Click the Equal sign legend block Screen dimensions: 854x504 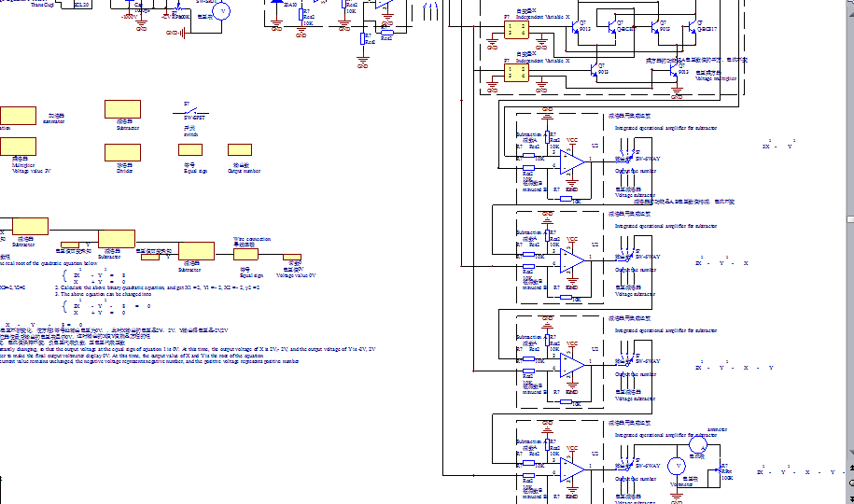pyautogui.click(x=190, y=149)
